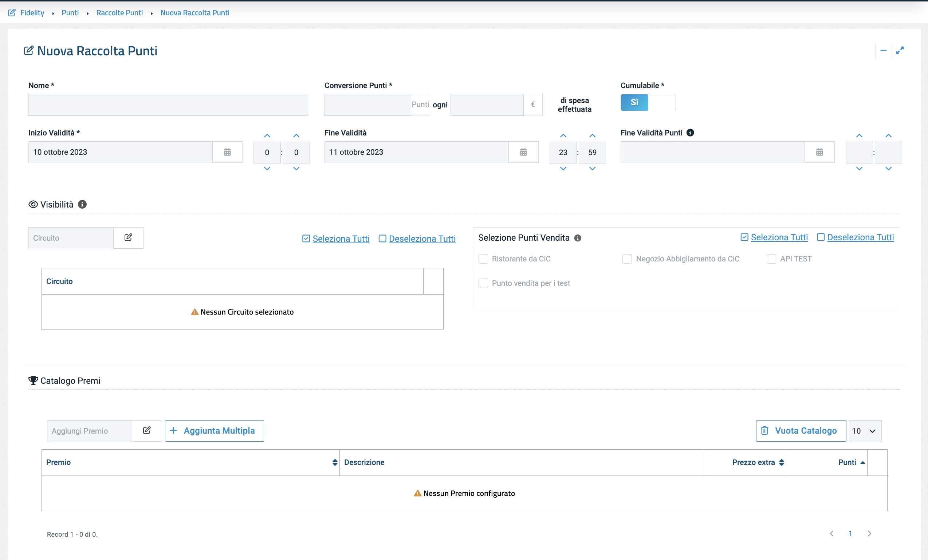Open Nuova Raccolta Punti breadcrumb
Image resolution: width=928 pixels, height=560 pixels.
[x=195, y=13]
